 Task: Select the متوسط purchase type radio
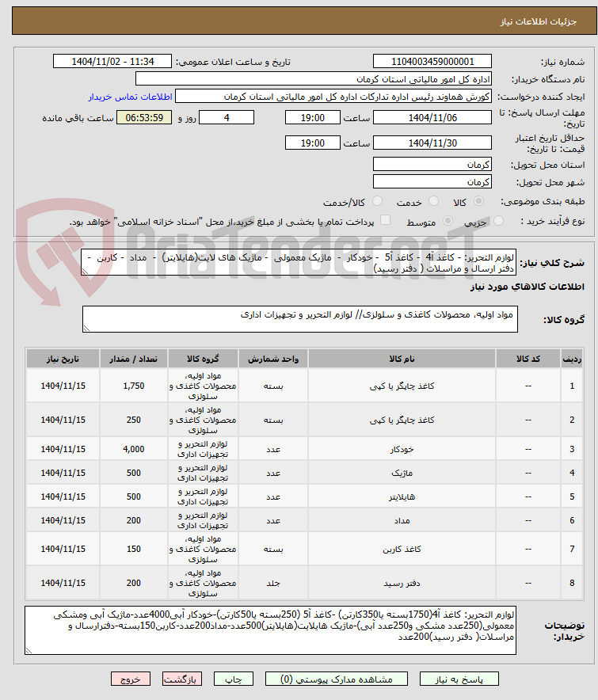click(448, 221)
